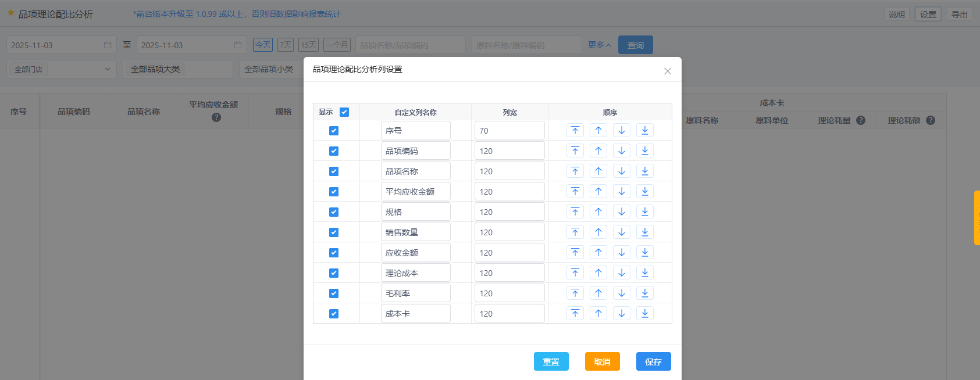
Task: Uncheck the 规格 column checkbox
Action: (x=334, y=212)
